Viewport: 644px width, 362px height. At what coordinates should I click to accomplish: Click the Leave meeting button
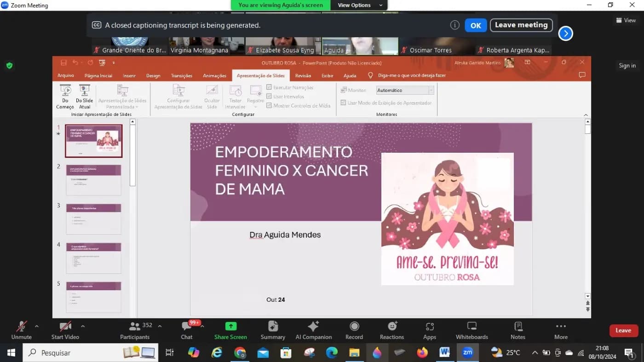coord(521,25)
